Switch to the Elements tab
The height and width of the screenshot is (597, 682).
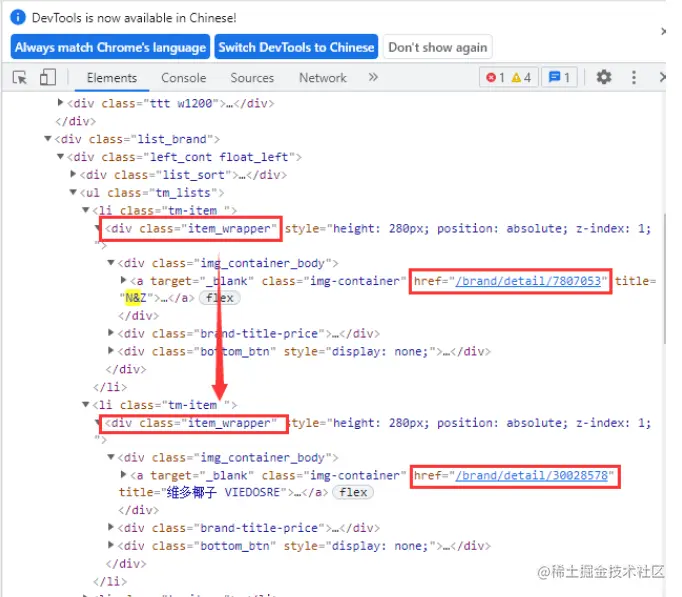tap(112, 78)
